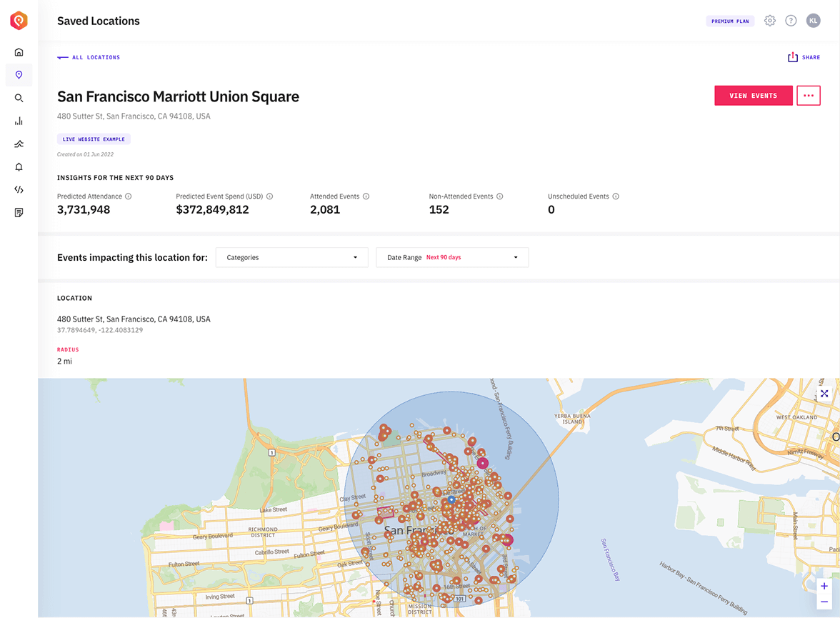The height and width of the screenshot is (618, 840).
Task: Click the Date Range dropdown arrow
Action: coord(516,258)
